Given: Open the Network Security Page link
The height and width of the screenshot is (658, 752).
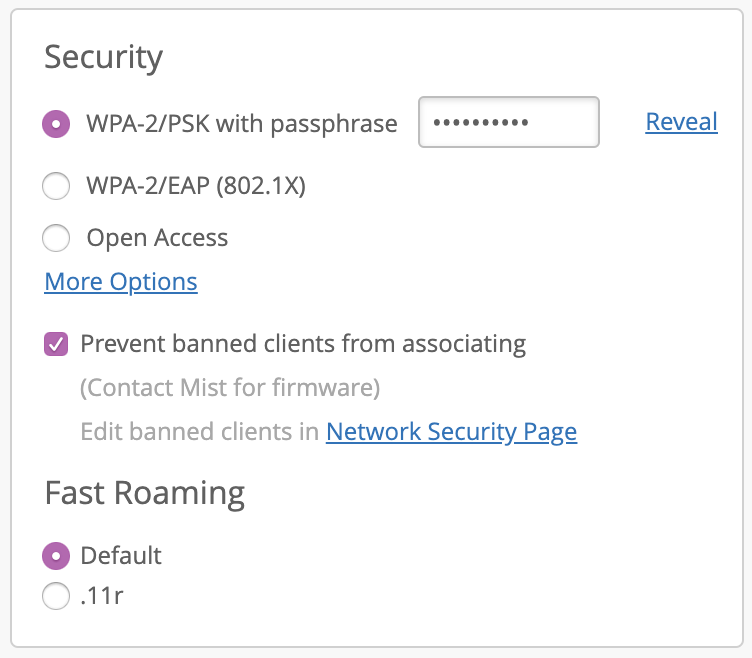Looking at the screenshot, I should point(451,432).
